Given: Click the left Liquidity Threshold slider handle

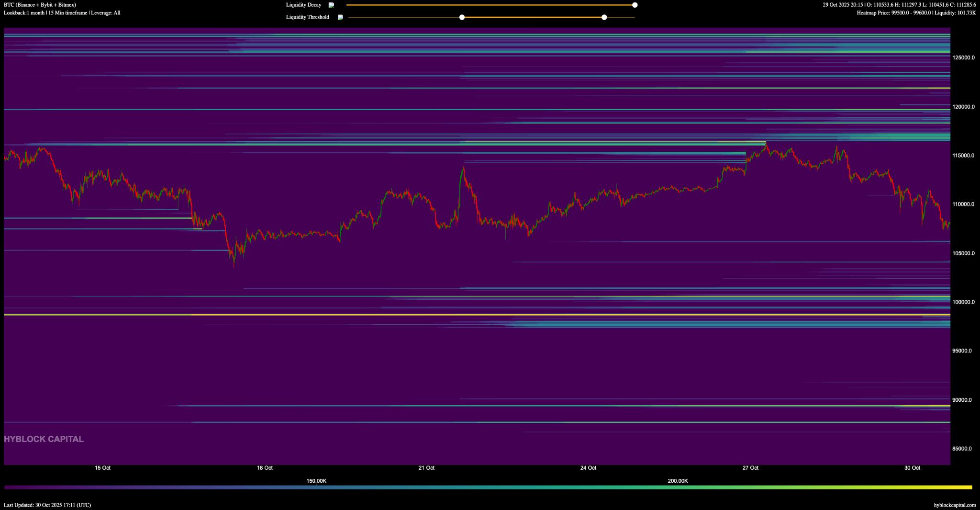Looking at the screenshot, I should (462, 17).
